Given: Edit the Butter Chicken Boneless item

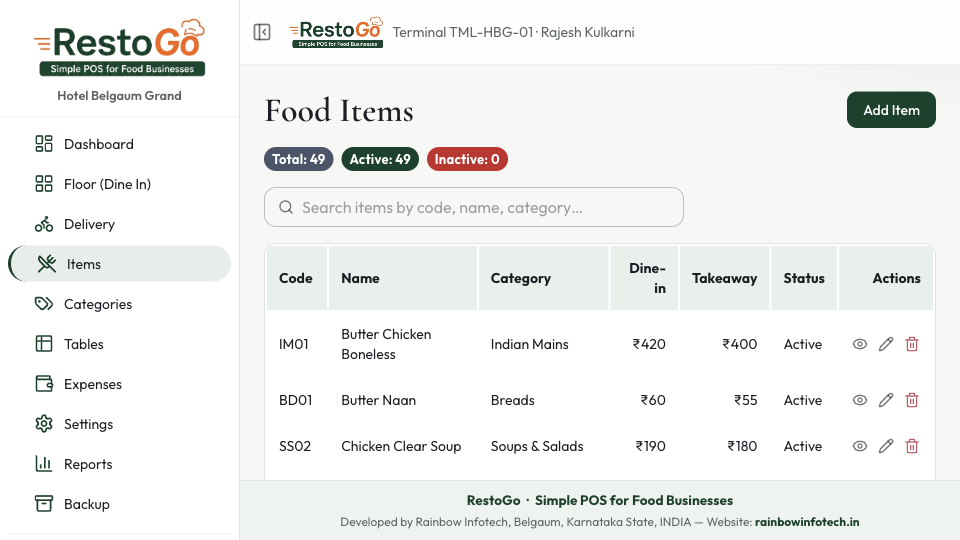Looking at the screenshot, I should pos(886,344).
